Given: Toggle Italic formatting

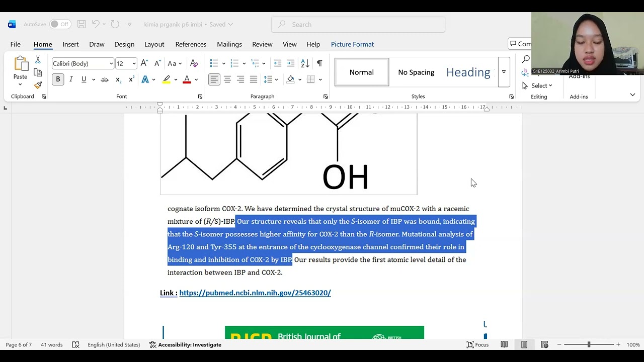Looking at the screenshot, I should [71, 79].
